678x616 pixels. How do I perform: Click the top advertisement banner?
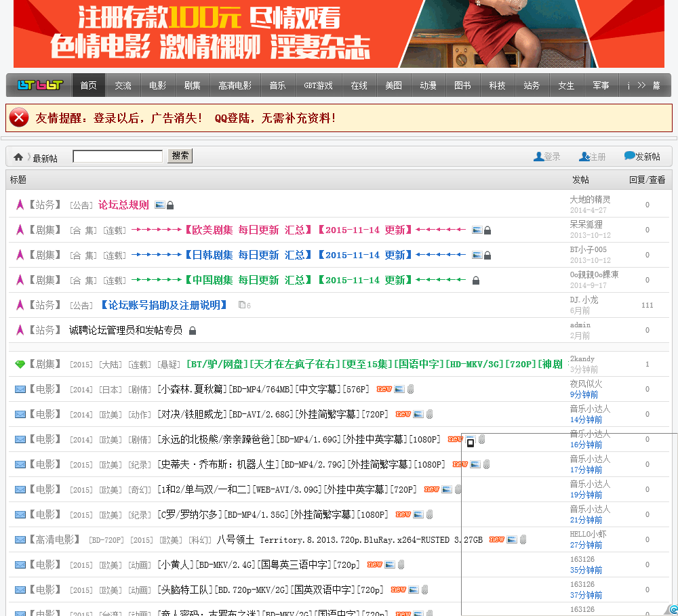pyautogui.click(x=339, y=34)
